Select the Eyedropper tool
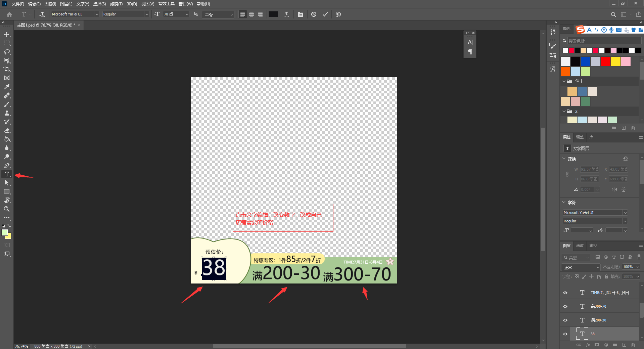Viewport: 644px width, 349px height. click(x=7, y=87)
